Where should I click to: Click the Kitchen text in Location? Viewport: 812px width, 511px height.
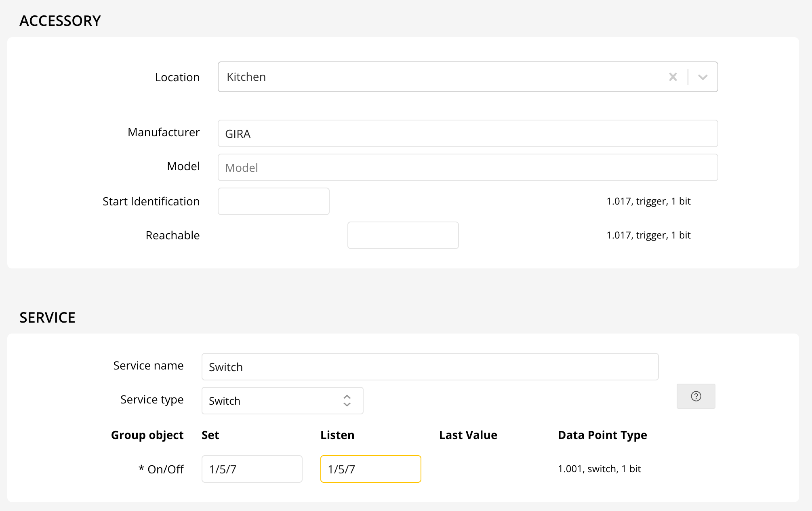(x=246, y=77)
